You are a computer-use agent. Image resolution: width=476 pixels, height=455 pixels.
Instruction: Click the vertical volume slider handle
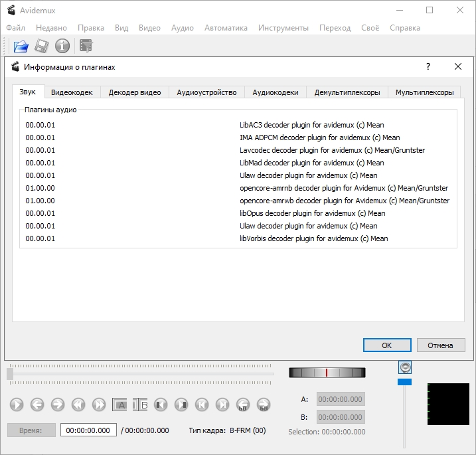(x=404, y=382)
